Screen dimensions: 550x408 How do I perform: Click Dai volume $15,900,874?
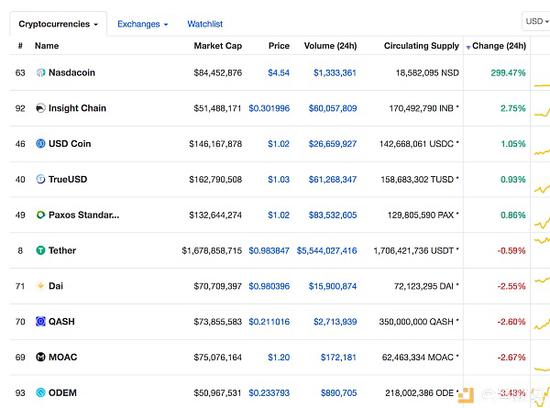333,286
